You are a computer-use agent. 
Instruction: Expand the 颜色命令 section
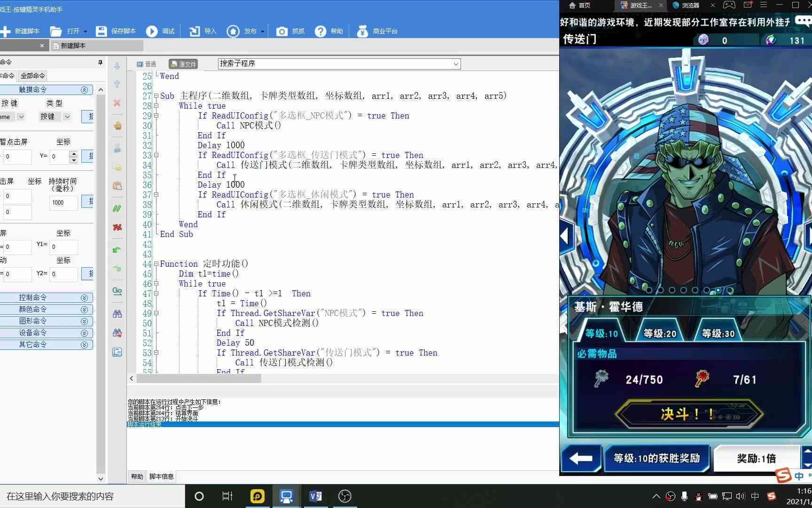[84, 310]
